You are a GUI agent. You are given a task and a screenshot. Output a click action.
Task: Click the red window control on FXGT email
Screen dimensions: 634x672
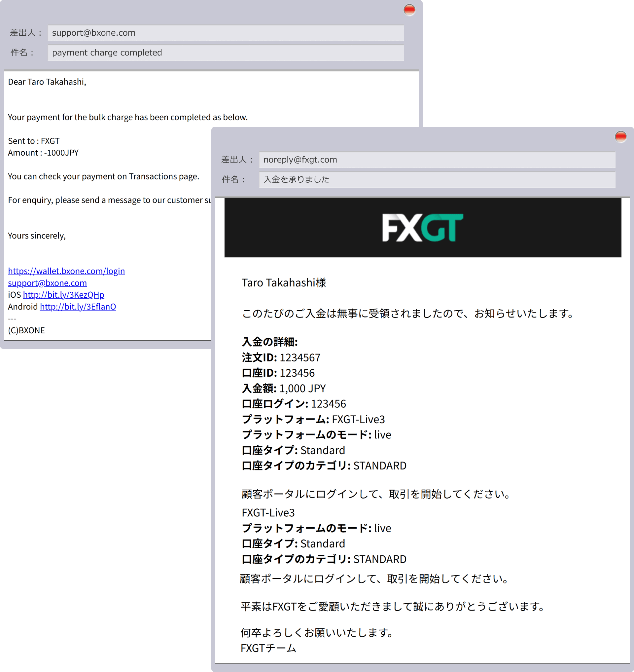coord(621,137)
